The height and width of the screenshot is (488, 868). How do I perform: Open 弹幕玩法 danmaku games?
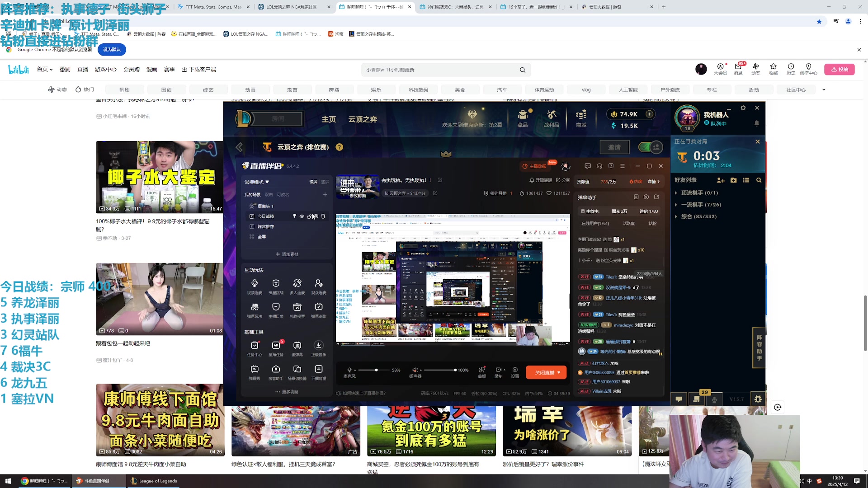pyautogui.click(x=255, y=310)
